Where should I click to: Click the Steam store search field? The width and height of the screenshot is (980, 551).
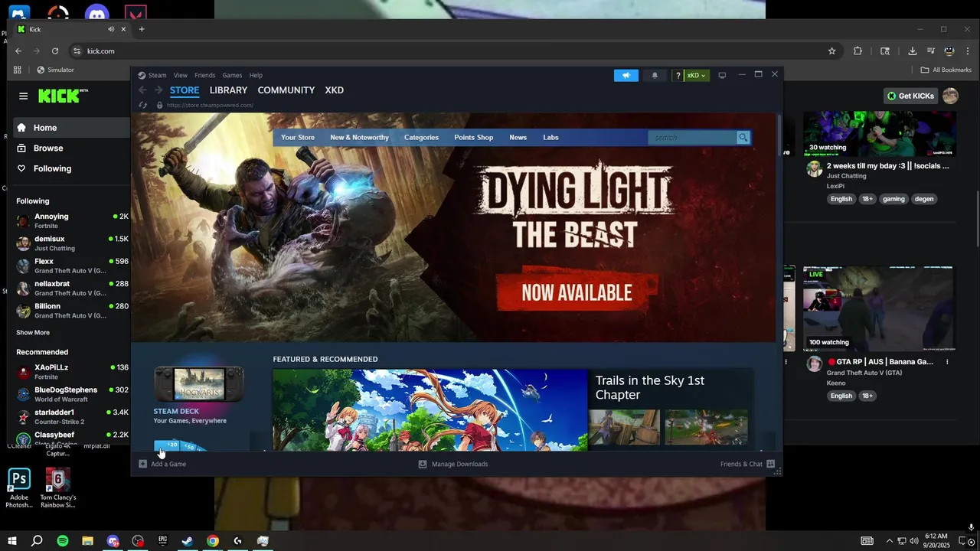(x=692, y=138)
